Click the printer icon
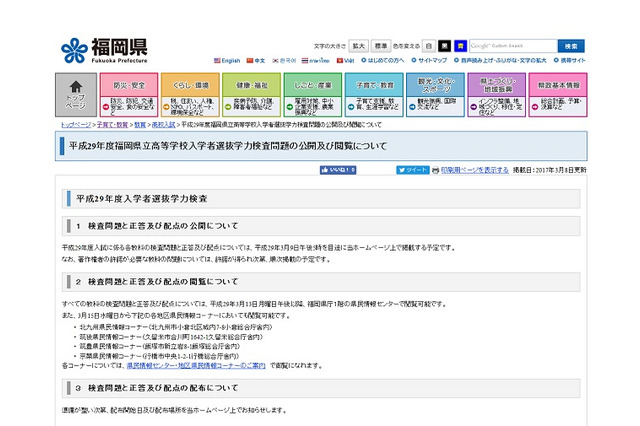Viewport: 640px width, 426px height. [436, 170]
